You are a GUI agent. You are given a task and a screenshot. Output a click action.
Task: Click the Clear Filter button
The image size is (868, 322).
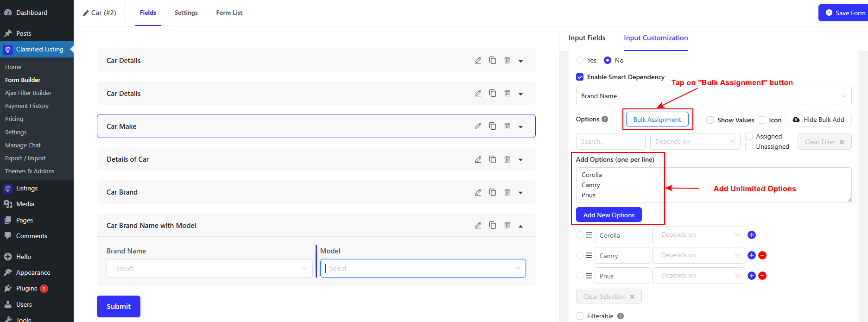pyautogui.click(x=824, y=142)
